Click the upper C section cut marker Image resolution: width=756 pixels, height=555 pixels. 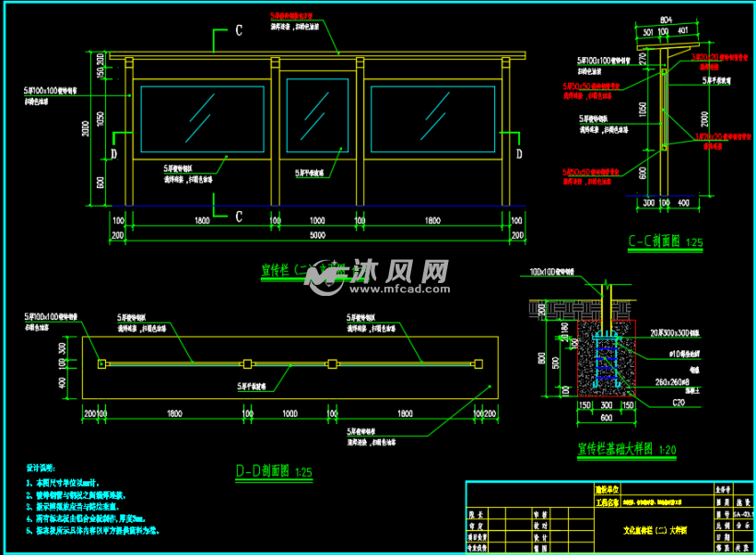239,31
